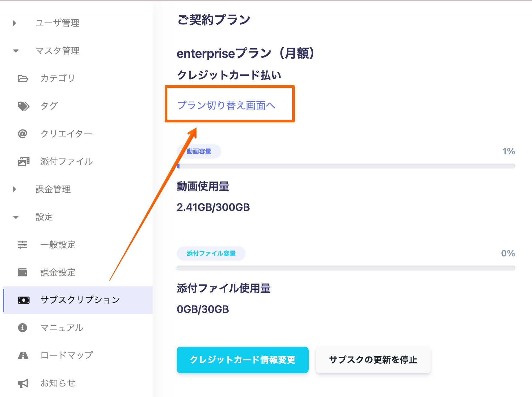
Task: Click the money bill icon for サブスクリプション
Action: [x=23, y=300]
